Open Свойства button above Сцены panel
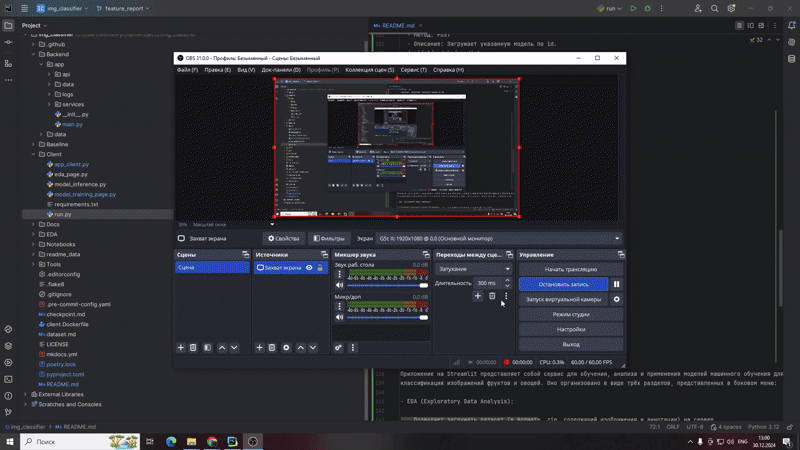 (x=284, y=238)
